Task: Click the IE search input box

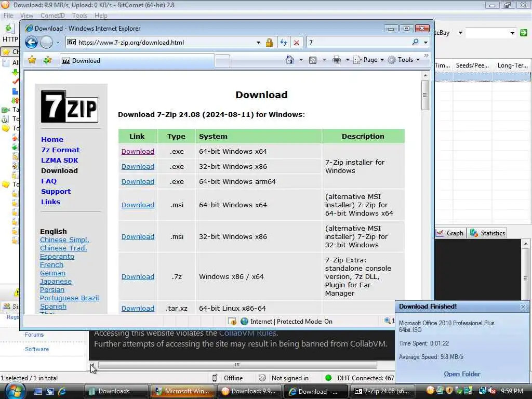Action: click(x=358, y=43)
